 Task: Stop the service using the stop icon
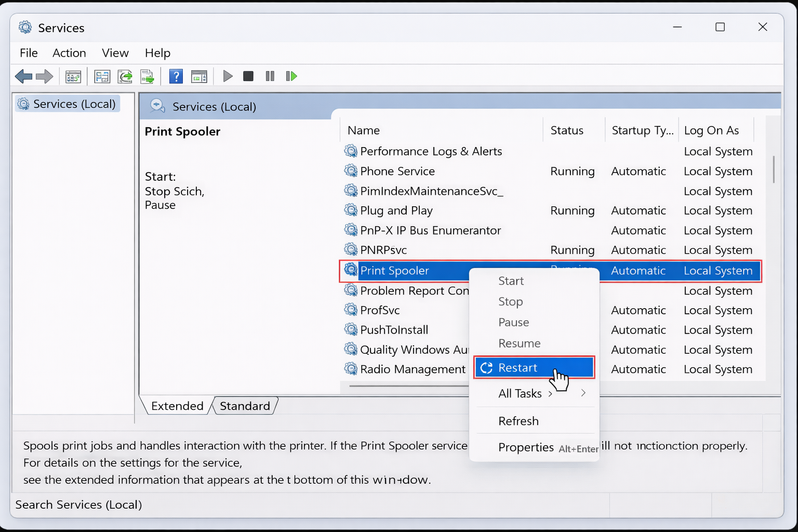click(x=248, y=76)
